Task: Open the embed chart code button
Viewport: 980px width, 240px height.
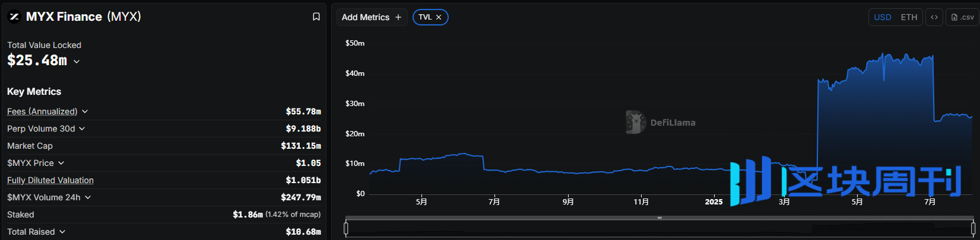Action: point(934,17)
